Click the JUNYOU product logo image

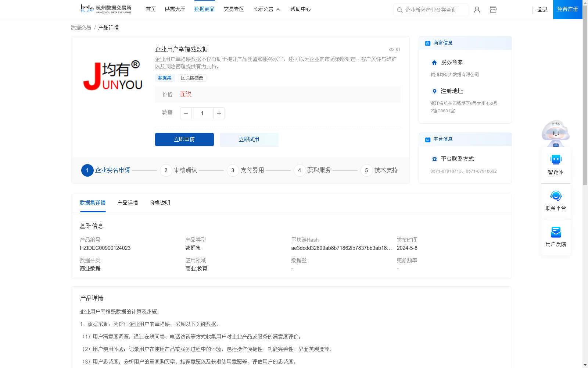[x=112, y=75]
